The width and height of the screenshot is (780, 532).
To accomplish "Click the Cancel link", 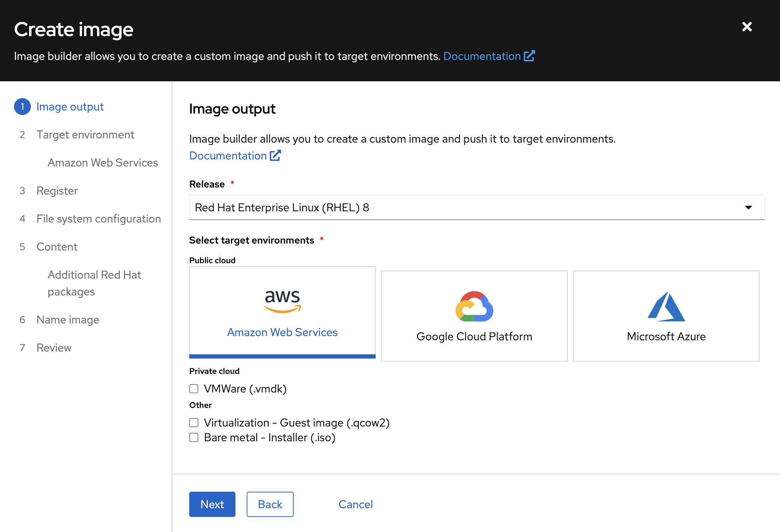I will tap(355, 504).
